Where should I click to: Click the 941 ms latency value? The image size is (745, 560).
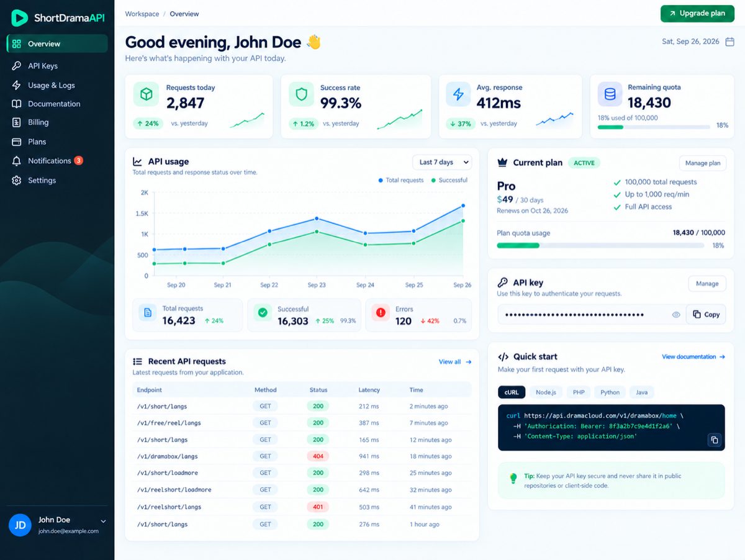pos(369,456)
